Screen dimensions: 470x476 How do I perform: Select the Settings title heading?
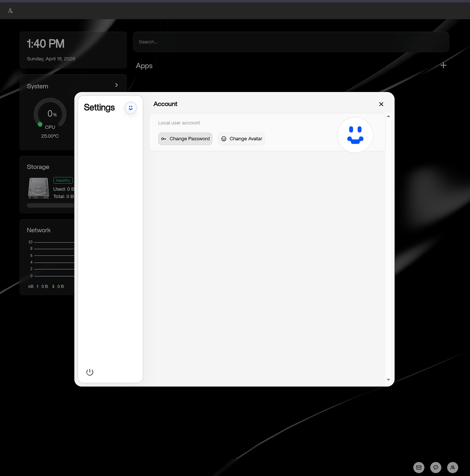pyautogui.click(x=99, y=107)
